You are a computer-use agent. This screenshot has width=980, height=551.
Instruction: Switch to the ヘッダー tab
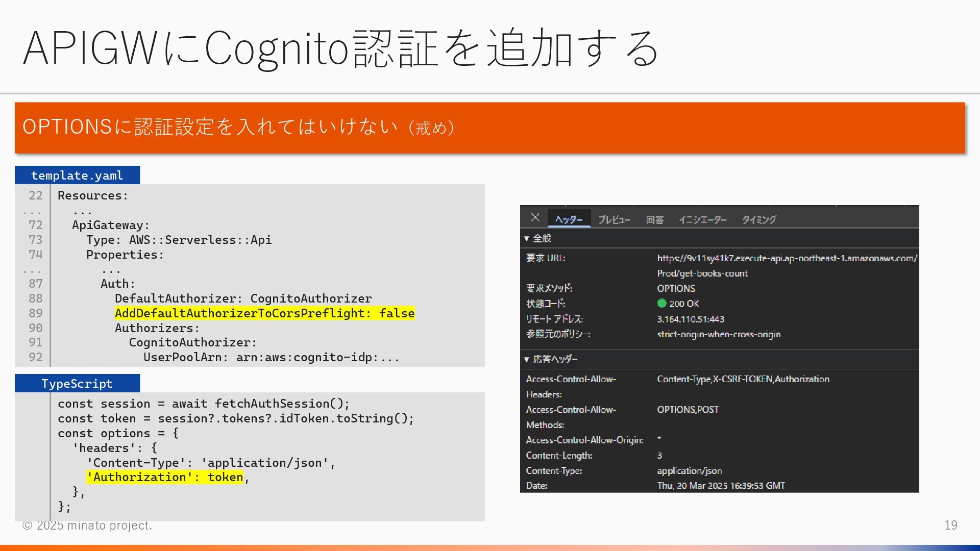coord(569,219)
